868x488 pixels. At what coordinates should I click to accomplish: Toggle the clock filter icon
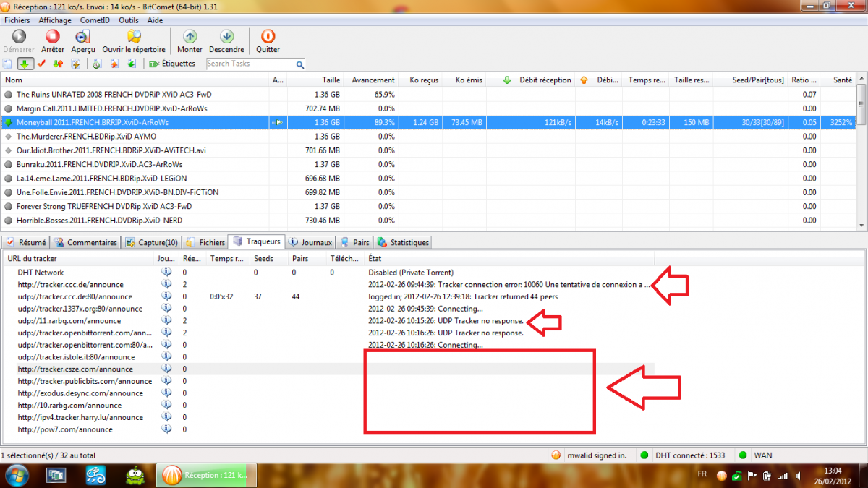coord(96,64)
